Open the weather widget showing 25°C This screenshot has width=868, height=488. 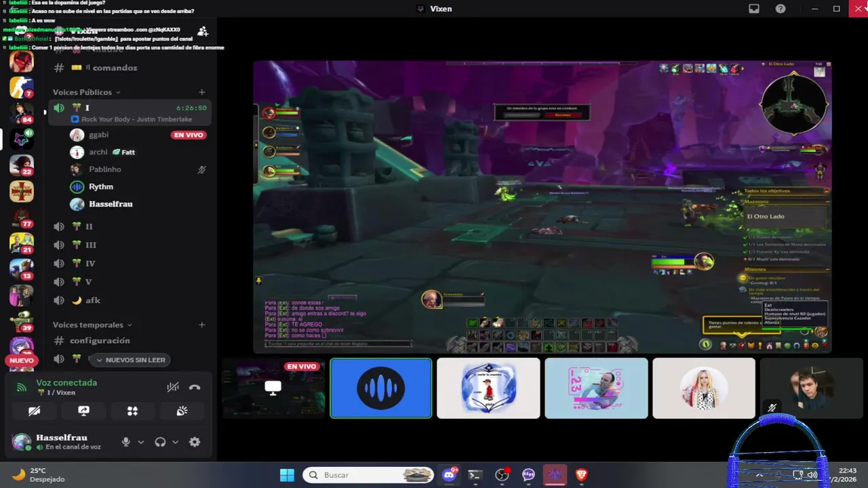39,475
